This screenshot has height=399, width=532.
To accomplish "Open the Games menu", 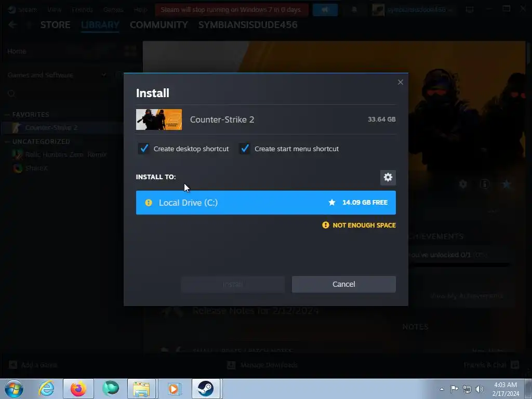I will [x=113, y=9].
